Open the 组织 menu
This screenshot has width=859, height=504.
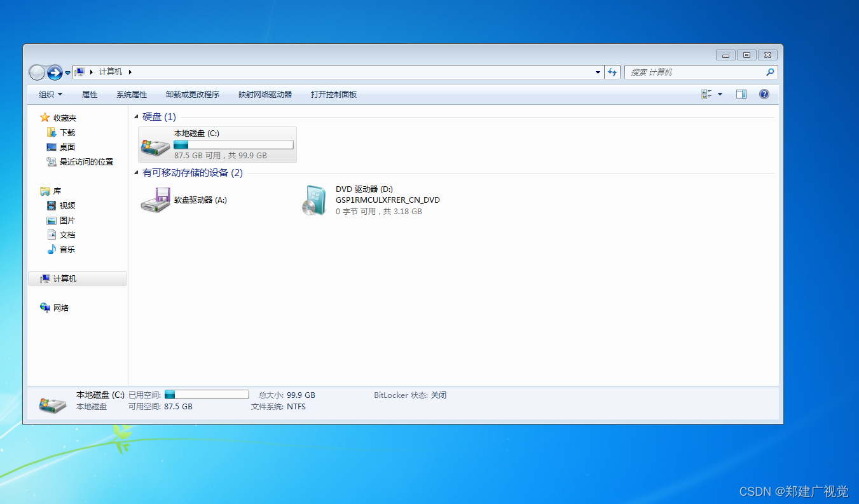[51, 95]
